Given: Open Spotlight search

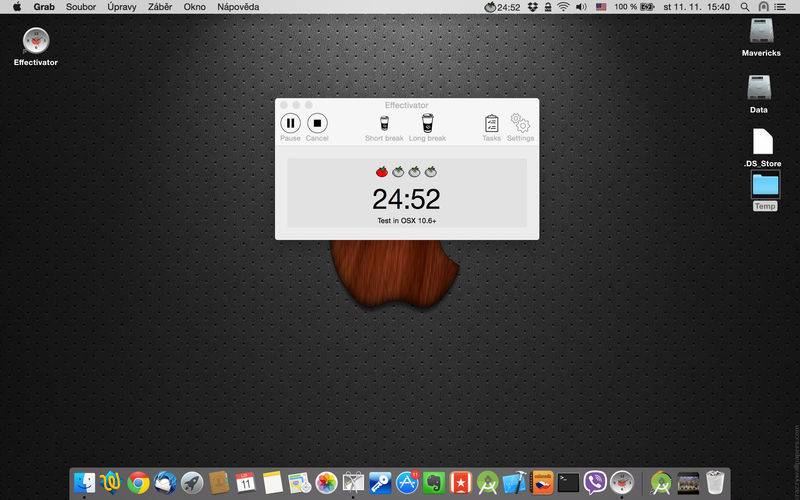Looking at the screenshot, I should (745, 7).
